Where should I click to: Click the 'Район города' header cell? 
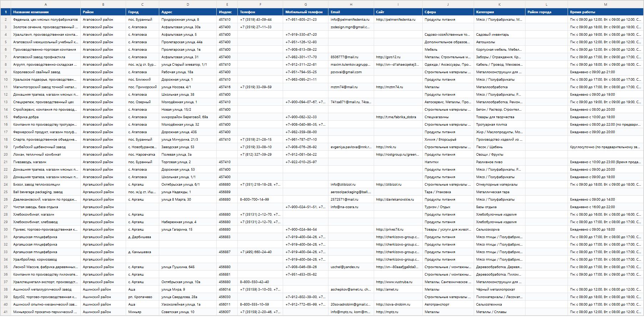point(547,12)
